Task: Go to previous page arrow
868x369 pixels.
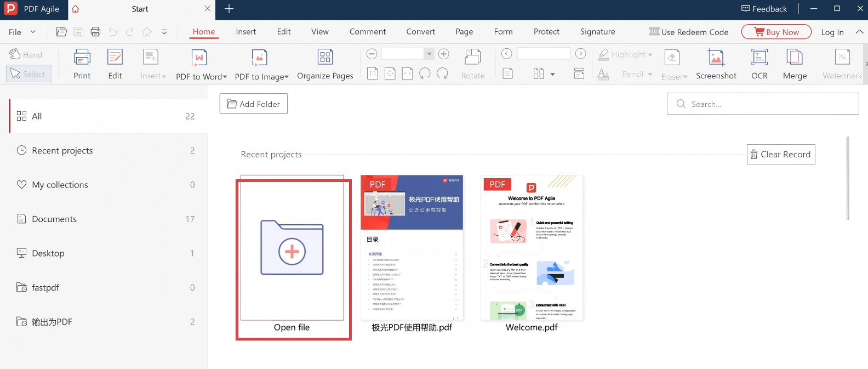Action: pos(507,53)
